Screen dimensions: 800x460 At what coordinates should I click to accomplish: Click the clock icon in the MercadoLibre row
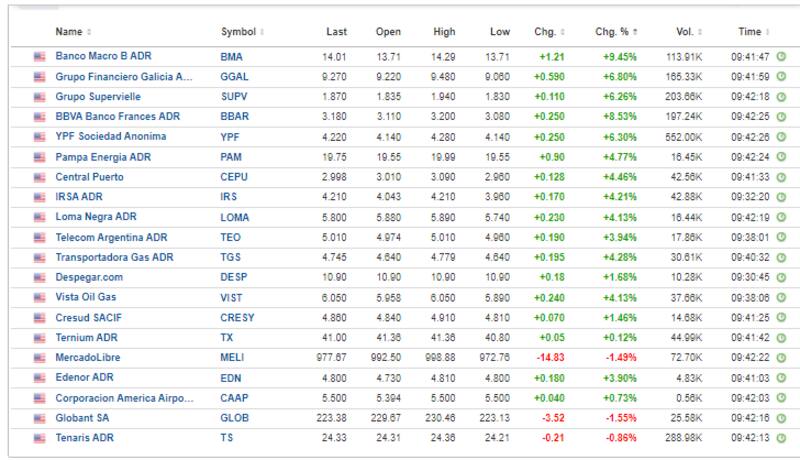pyautogui.click(x=781, y=357)
